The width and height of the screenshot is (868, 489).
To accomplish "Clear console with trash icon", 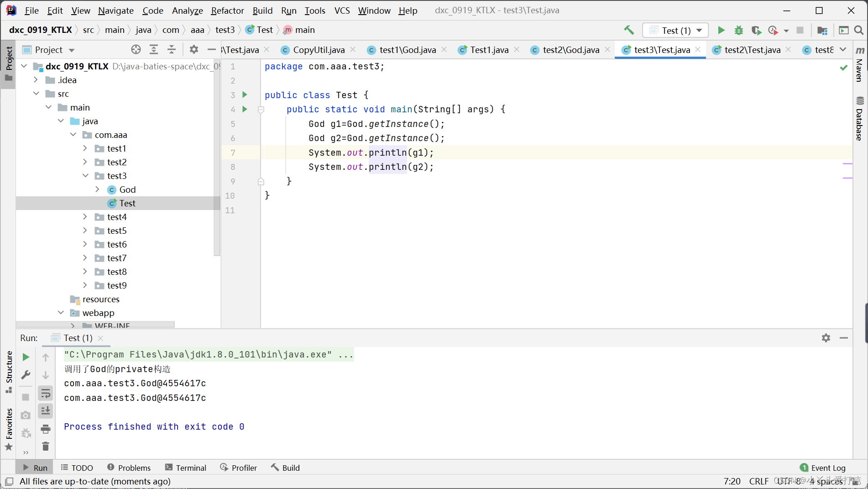I will coord(46,446).
